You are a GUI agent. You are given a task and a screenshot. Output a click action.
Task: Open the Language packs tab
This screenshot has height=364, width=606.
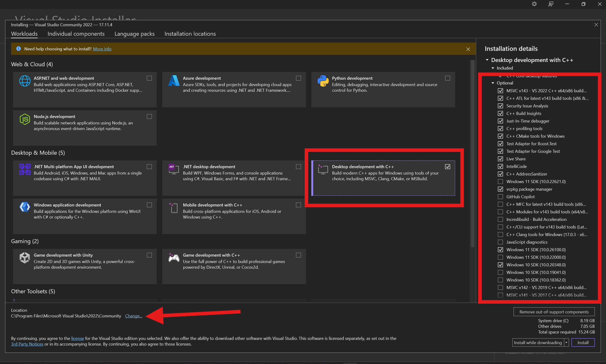[134, 34]
